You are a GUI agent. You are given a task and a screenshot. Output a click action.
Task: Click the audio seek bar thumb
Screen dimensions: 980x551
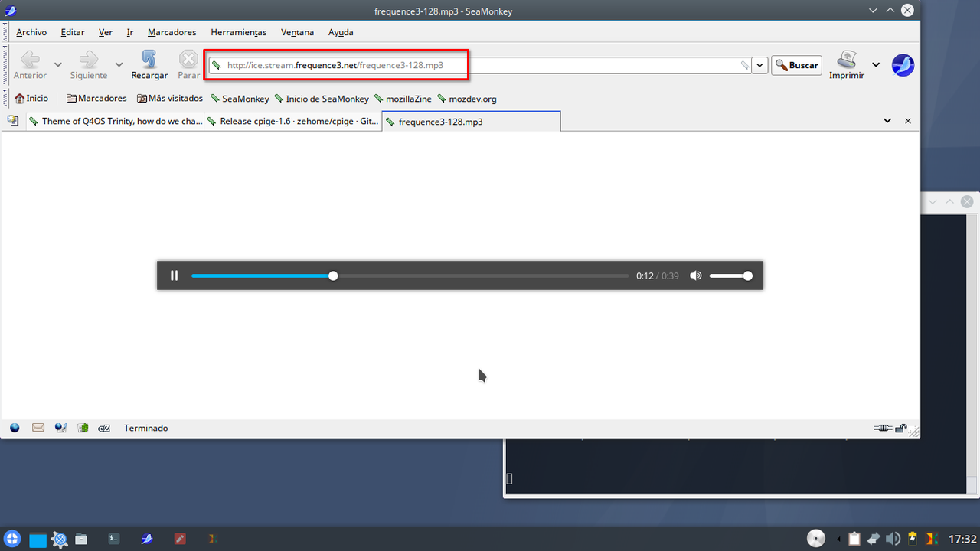tap(333, 275)
